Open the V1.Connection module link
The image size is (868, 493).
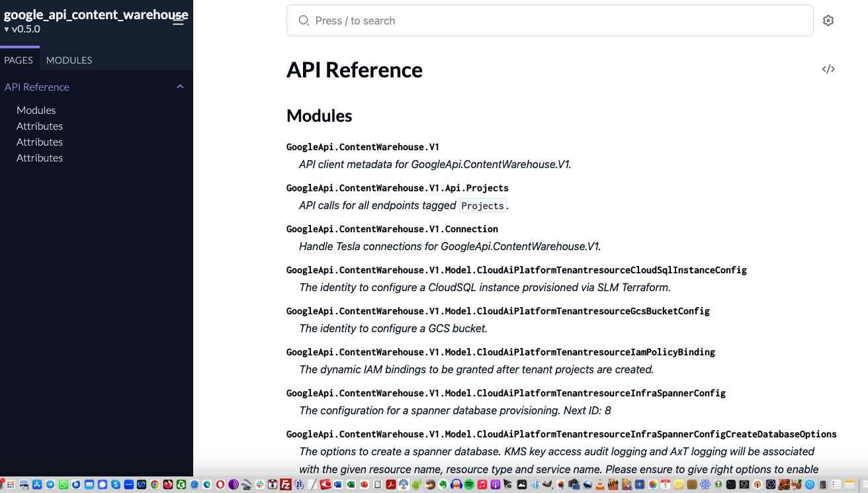point(392,229)
